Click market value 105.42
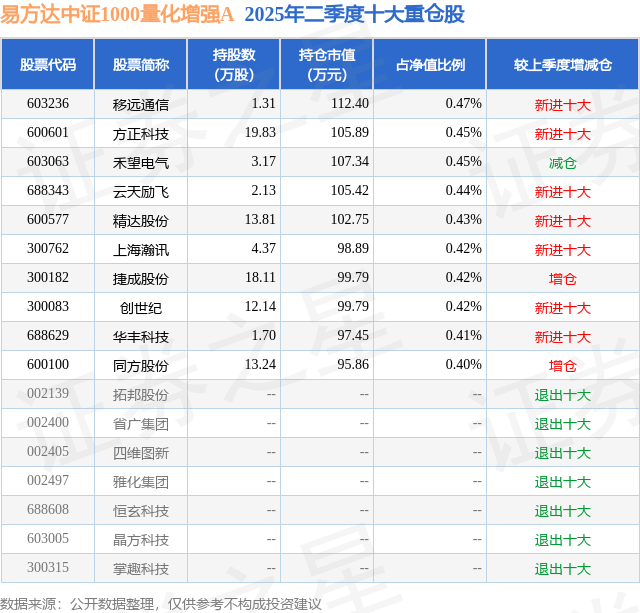The width and height of the screenshot is (640, 613). coord(350,191)
